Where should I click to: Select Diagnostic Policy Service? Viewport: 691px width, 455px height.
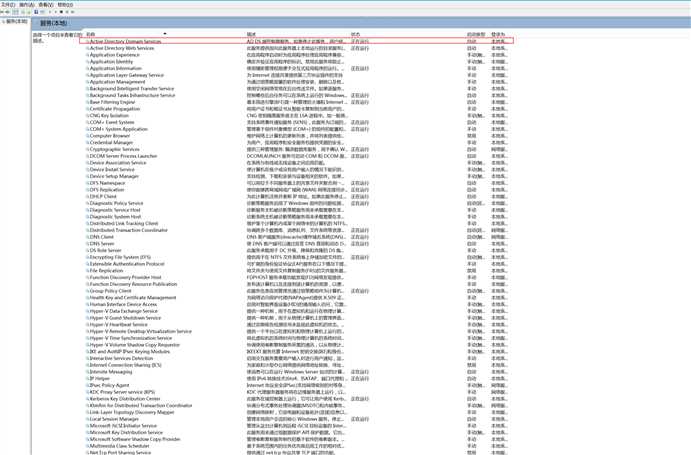point(116,203)
